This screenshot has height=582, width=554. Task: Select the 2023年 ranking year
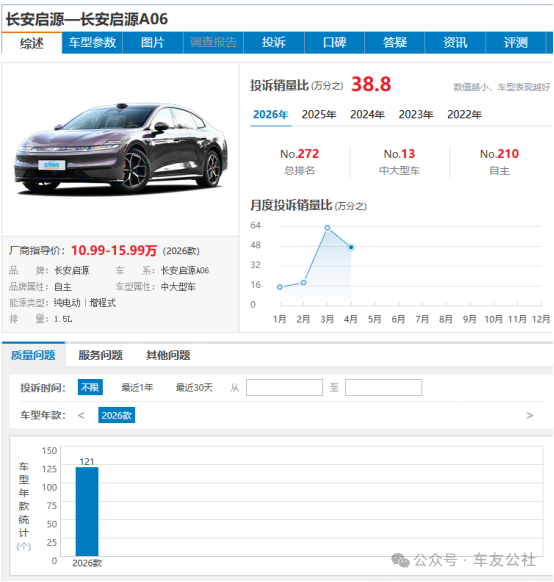(416, 114)
